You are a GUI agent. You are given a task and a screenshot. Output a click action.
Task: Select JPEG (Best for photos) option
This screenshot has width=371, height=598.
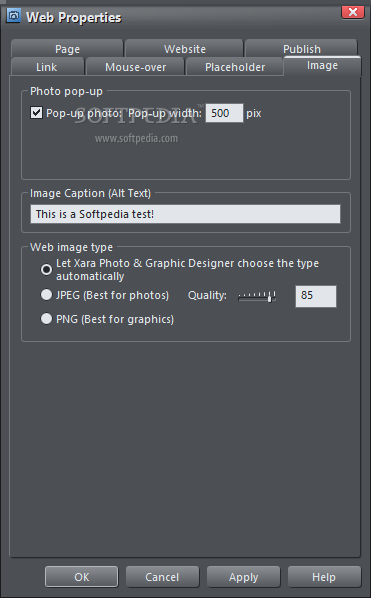pyautogui.click(x=47, y=295)
